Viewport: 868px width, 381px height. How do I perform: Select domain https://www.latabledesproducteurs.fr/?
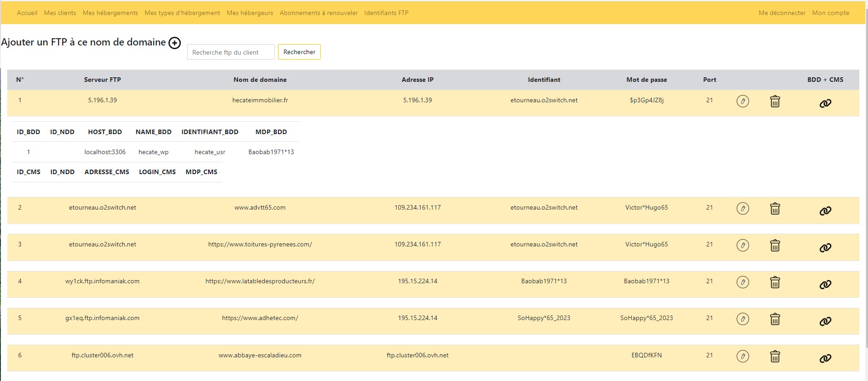(x=260, y=281)
